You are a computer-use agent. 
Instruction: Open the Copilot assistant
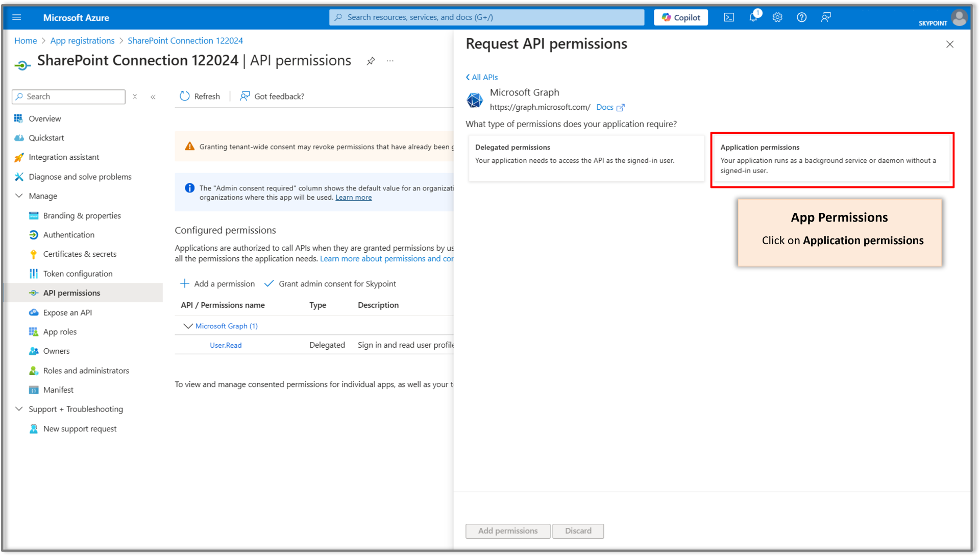tap(680, 17)
